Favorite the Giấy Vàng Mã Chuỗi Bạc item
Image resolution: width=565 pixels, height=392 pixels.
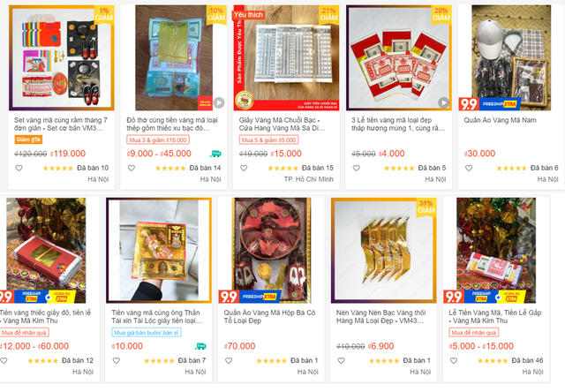(x=244, y=168)
